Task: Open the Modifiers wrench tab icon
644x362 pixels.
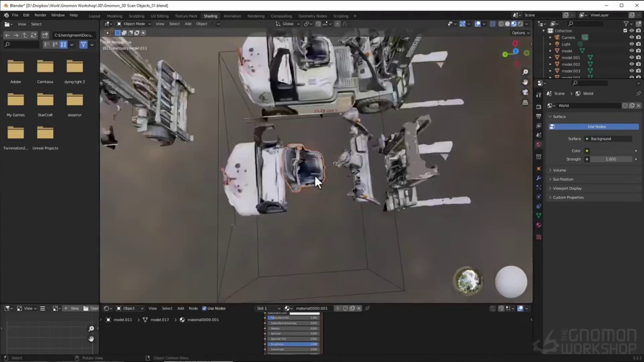Action: click(539, 178)
